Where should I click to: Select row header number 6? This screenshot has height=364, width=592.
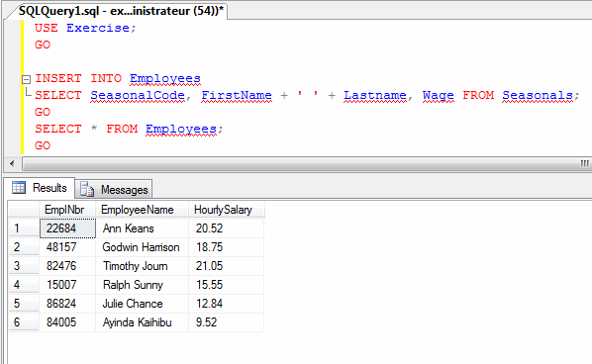(24, 322)
